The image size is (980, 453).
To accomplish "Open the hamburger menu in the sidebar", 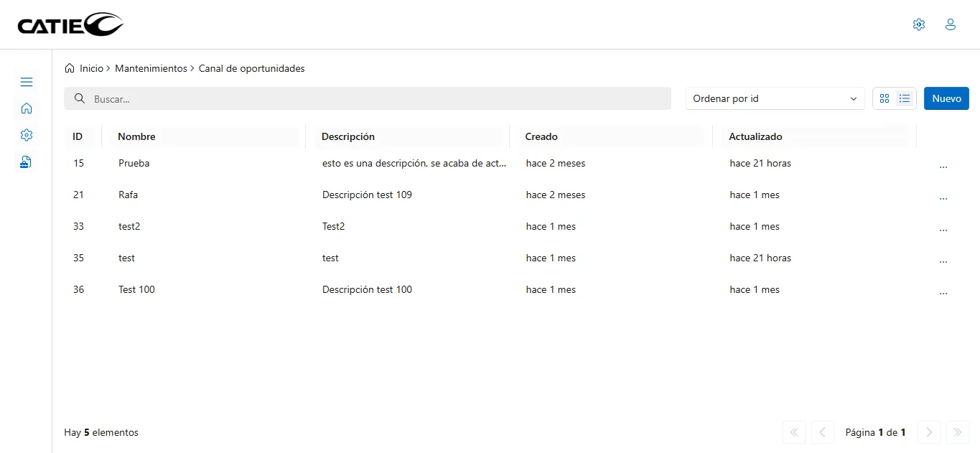I will [27, 82].
